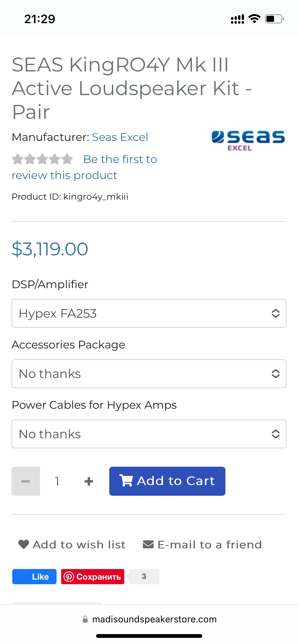Click Add to wish list text

coord(79,545)
